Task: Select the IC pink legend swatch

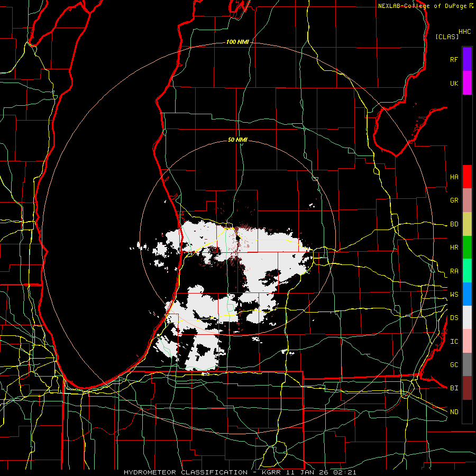Action: (467, 341)
